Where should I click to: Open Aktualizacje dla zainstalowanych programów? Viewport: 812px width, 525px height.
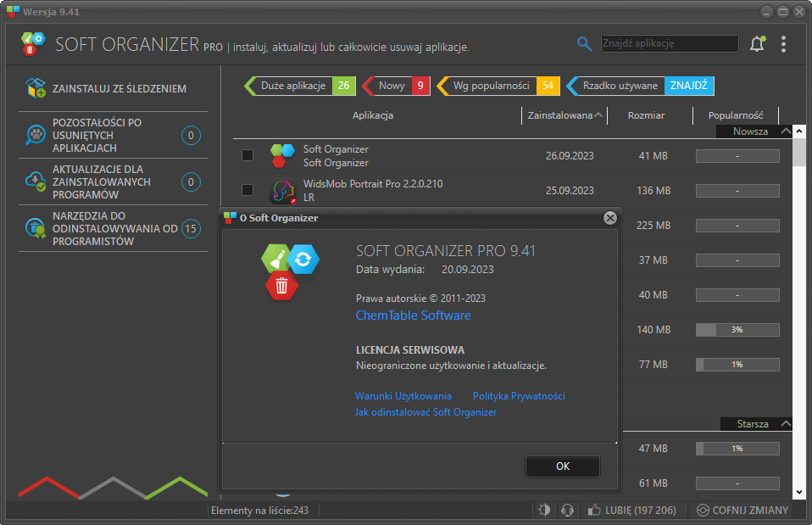[113, 182]
